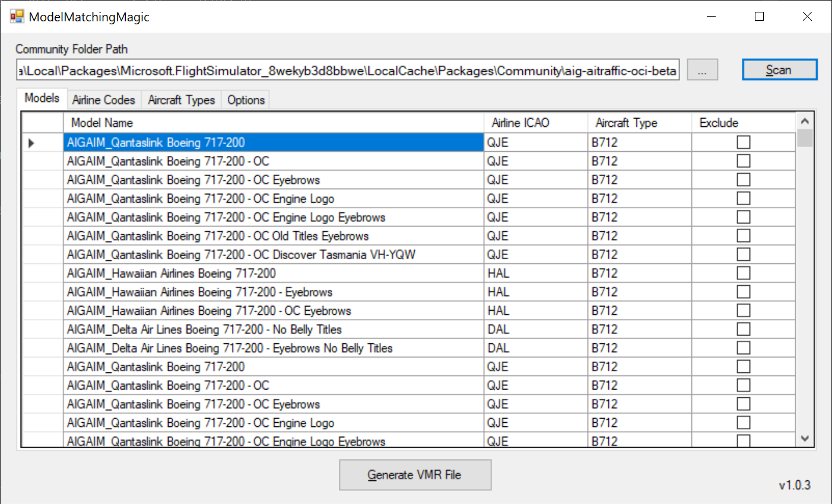Click QJE cell in Discover Tasmania VH-YQW row

pos(536,254)
